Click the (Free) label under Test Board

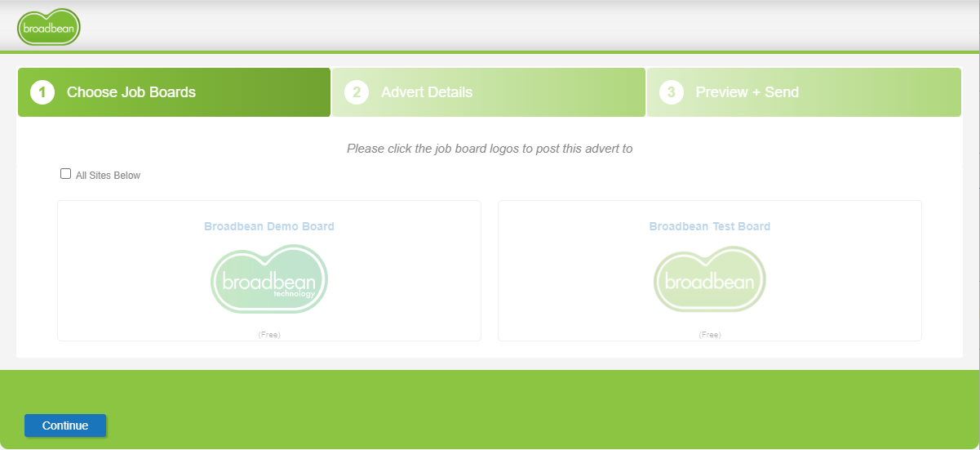point(710,335)
